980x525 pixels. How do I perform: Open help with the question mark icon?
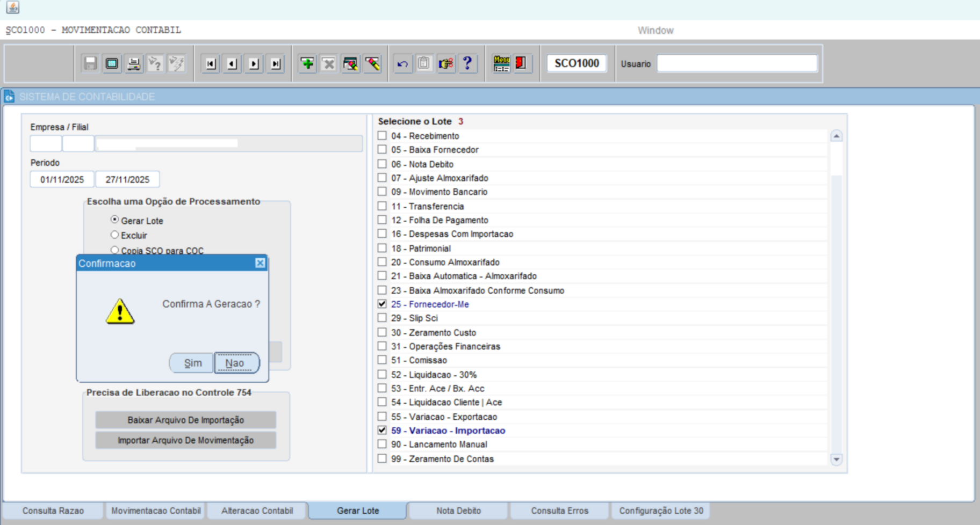tap(467, 64)
